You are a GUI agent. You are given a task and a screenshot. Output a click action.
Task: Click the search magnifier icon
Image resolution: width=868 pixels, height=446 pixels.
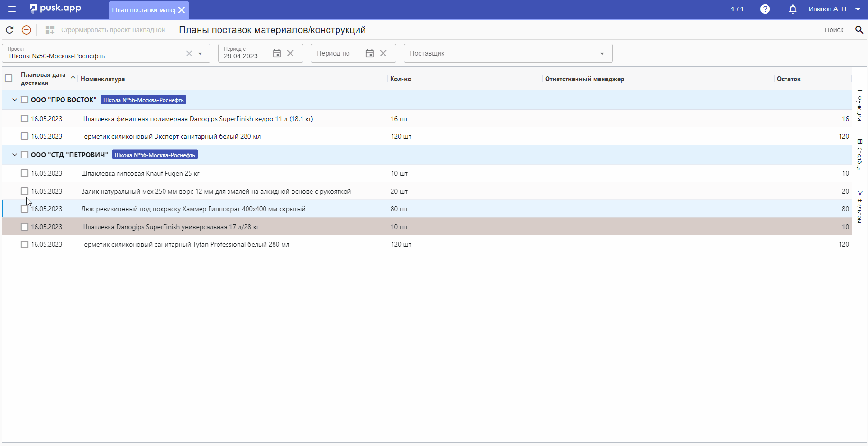(859, 30)
